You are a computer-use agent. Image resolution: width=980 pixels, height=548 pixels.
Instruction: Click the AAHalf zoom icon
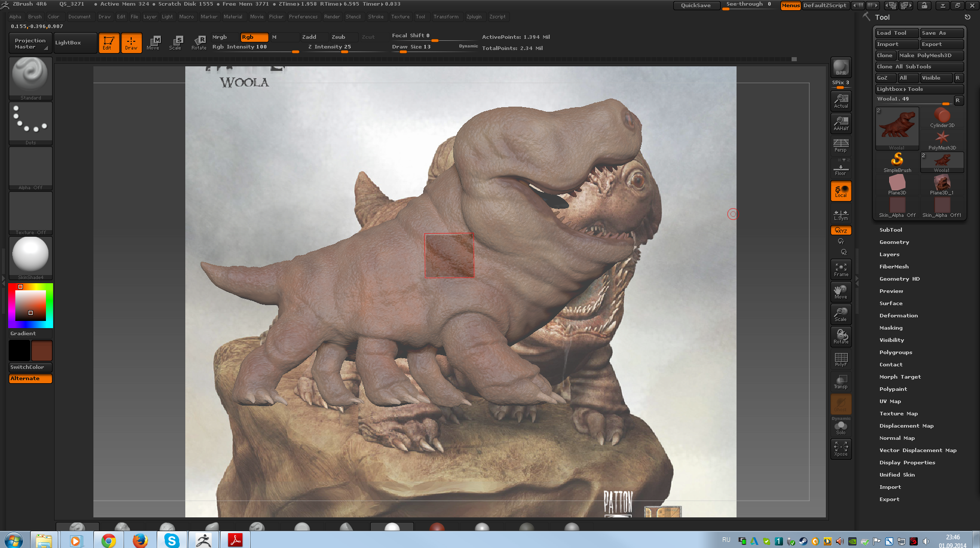pyautogui.click(x=841, y=123)
